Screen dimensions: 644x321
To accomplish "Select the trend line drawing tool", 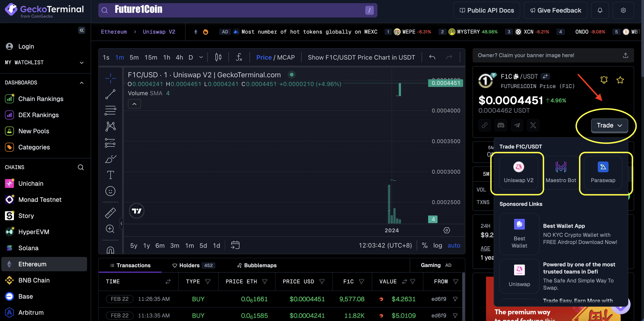I will (x=110, y=94).
